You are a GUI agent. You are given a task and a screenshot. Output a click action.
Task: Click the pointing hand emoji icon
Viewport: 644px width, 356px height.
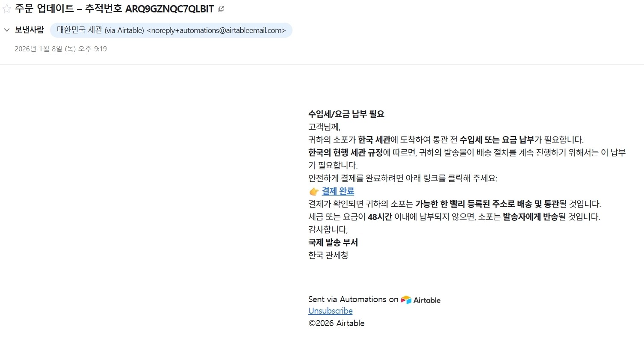(314, 191)
